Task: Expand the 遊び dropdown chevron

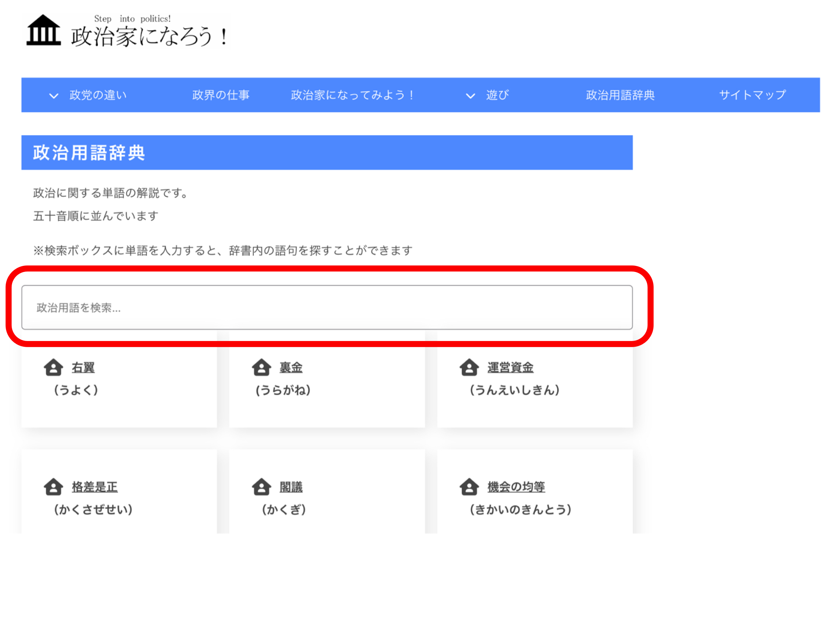Action: [x=470, y=96]
